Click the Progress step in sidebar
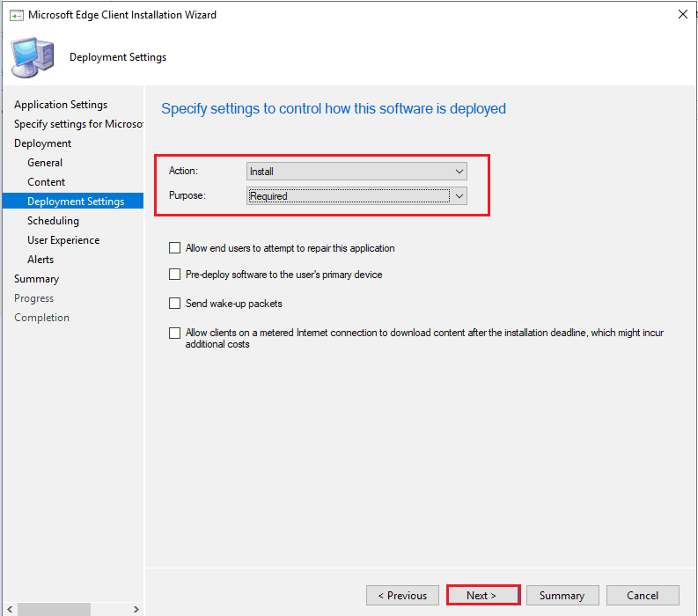Screen dimensions: 698x616 point(33,298)
